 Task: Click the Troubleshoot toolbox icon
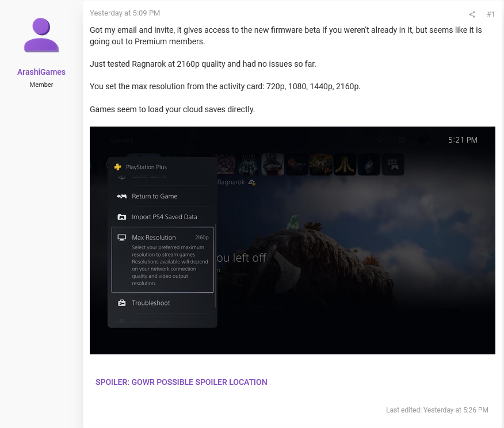121,303
